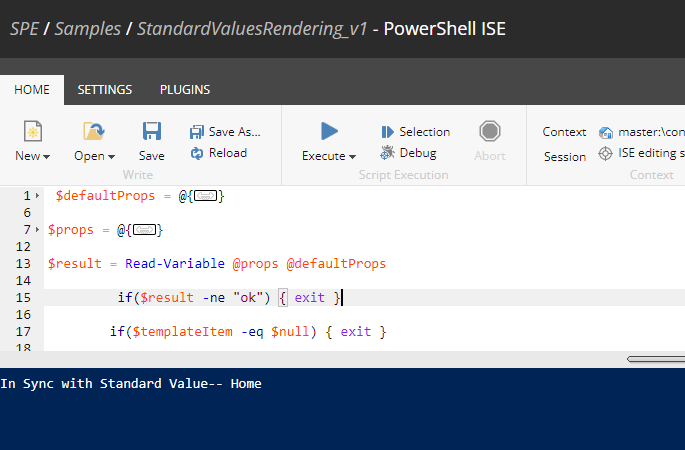Click line number 17 in gutter
685x450 pixels.
23,332
